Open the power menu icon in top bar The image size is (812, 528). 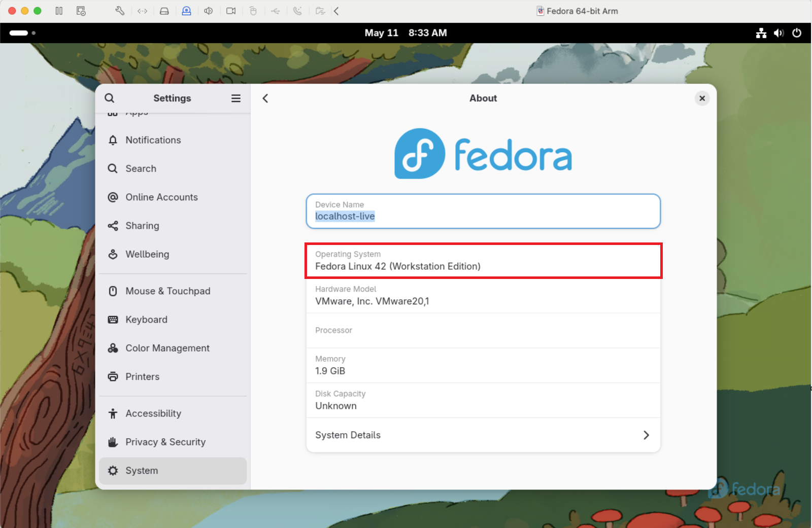click(x=797, y=33)
